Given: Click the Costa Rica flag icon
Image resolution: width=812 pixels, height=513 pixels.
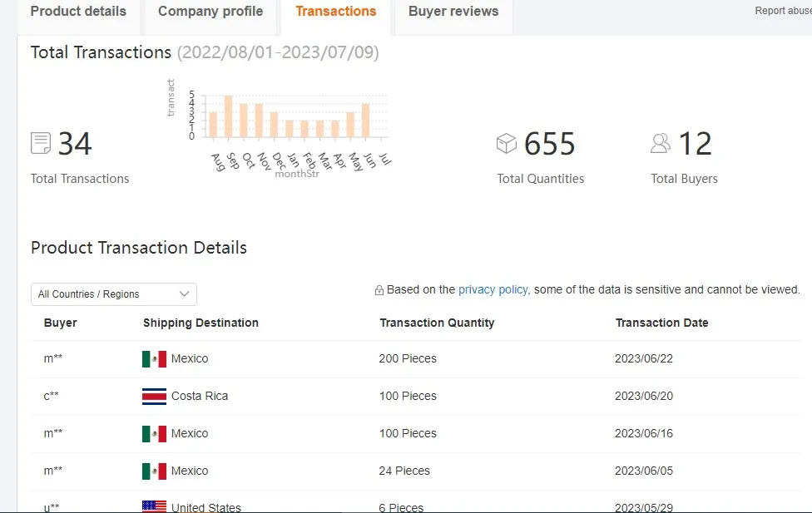Looking at the screenshot, I should click(x=154, y=397).
